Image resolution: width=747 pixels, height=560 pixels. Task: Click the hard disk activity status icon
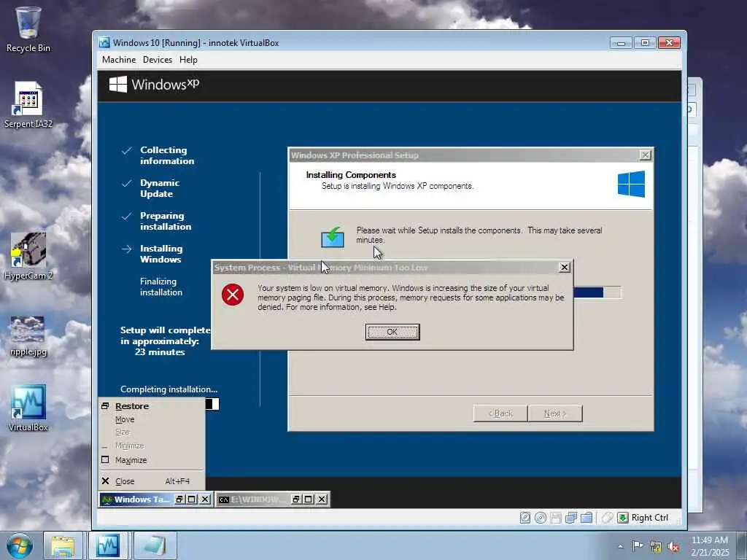pyautogui.click(x=525, y=518)
